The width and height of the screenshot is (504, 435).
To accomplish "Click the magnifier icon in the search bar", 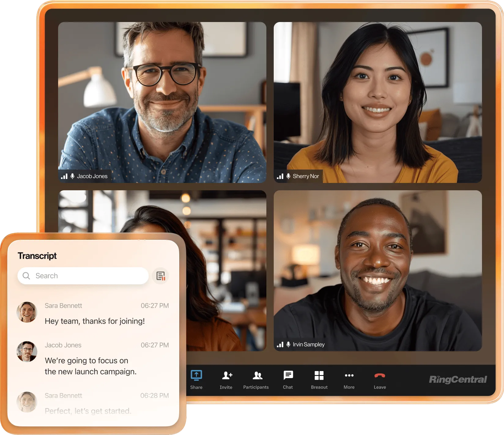I will coord(27,276).
